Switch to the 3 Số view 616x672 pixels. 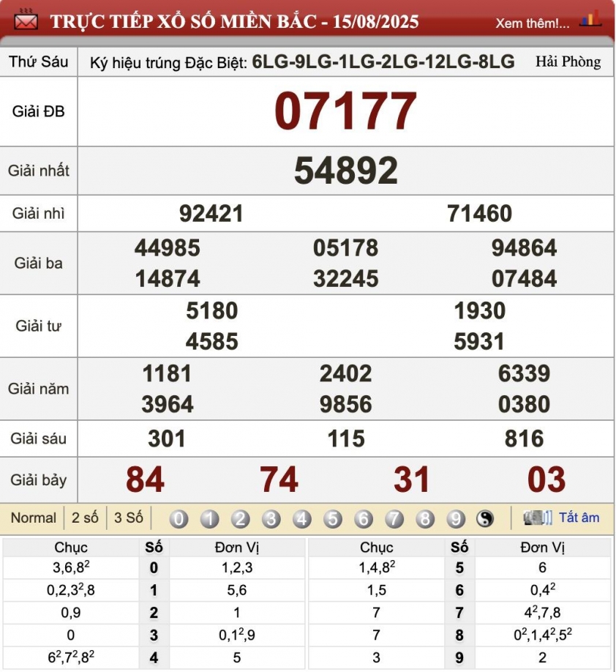[128, 518]
